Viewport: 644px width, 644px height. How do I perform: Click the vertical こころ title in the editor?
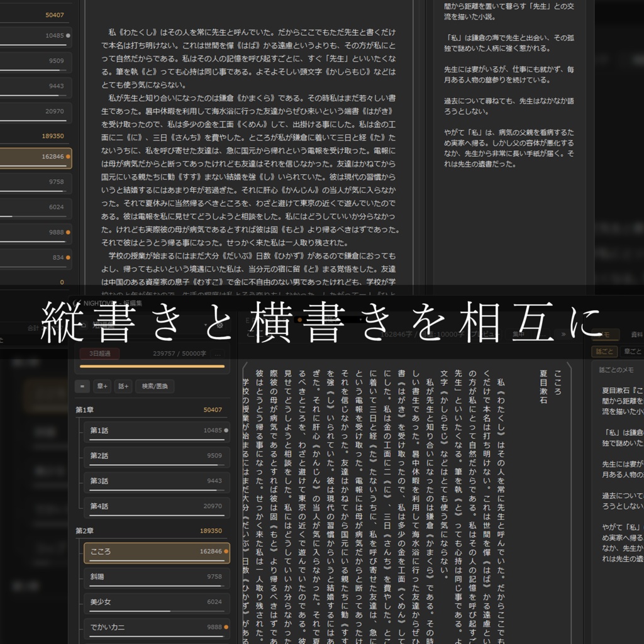coord(557,382)
